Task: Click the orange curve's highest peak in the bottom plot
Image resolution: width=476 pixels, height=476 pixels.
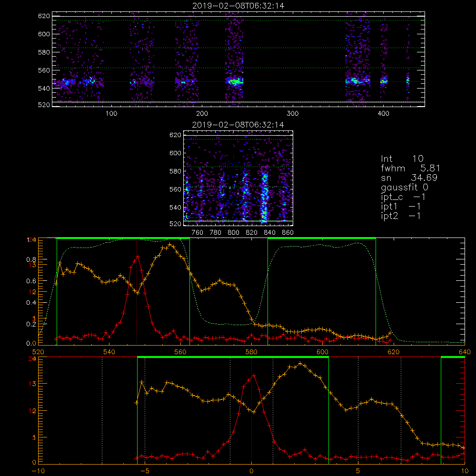Action: click(300, 363)
